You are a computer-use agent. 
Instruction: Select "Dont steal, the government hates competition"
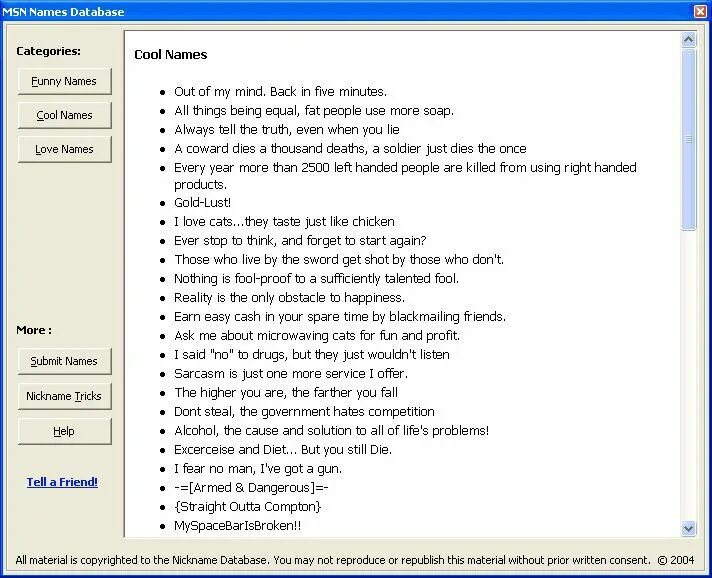(x=304, y=412)
